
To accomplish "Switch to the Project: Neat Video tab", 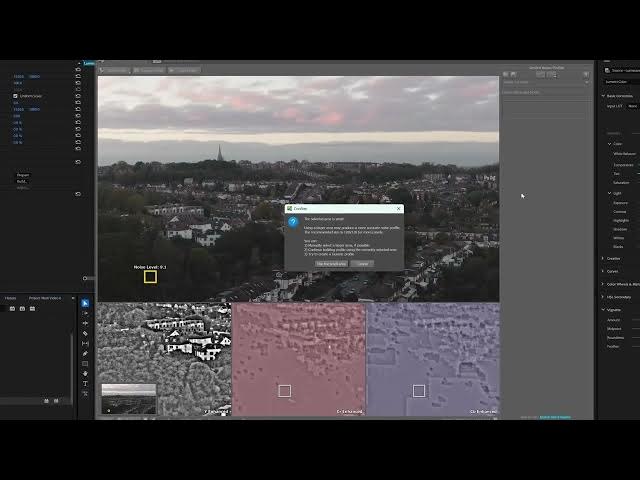I will tap(44, 298).
